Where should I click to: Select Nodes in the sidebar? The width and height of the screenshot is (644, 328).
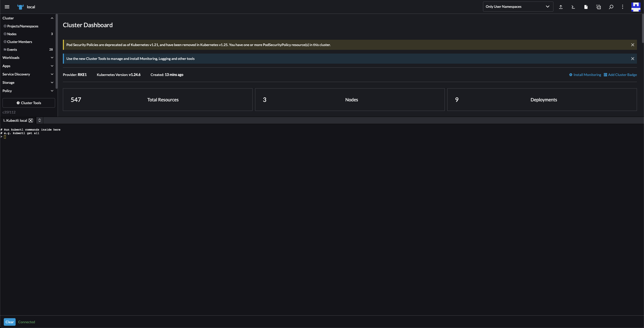(12, 34)
